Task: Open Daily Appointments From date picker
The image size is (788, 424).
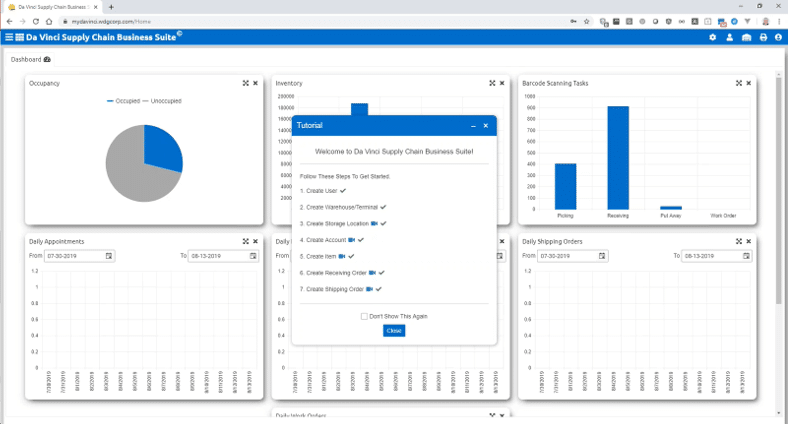Action: click(109, 256)
